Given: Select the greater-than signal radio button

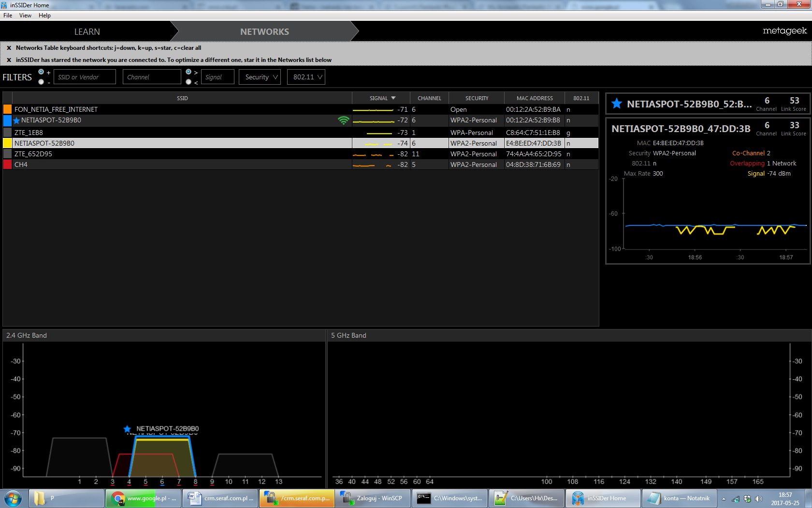Looking at the screenshot, I should point(188,72).
